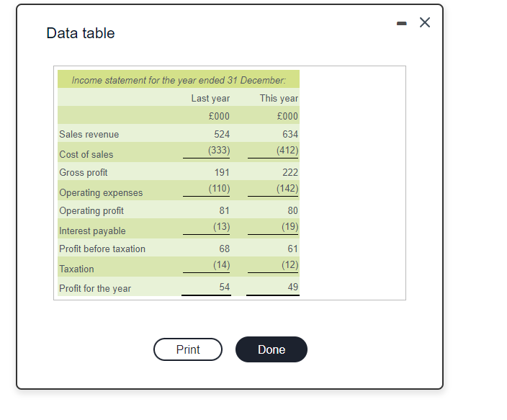The image size is (507, 420).
Task: Click the Done button
Action: point(272,349)
